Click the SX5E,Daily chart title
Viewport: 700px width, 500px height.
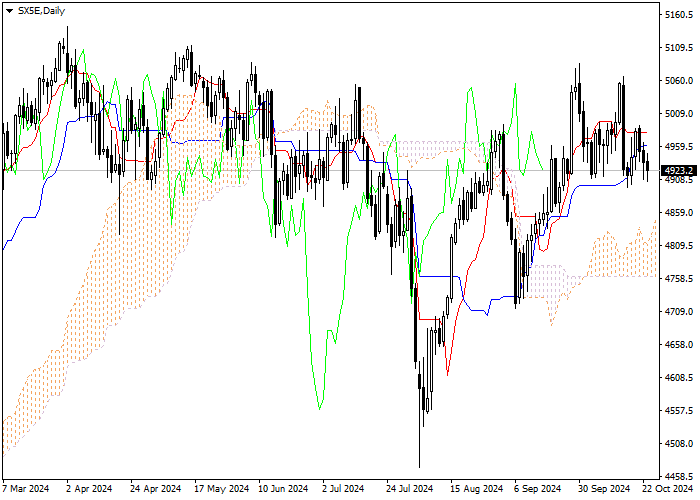pyautogui.click(x=41, y=11)
